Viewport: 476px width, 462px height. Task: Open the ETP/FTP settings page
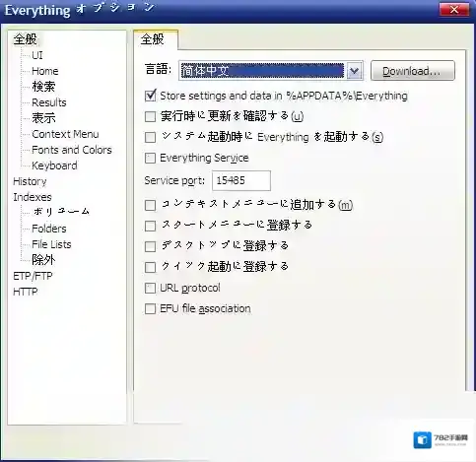coord(33,276)
